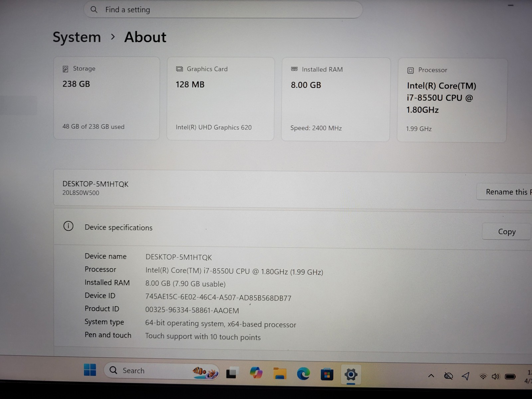This screenshot has height=399, width=532.
Task: Open File Explorer from the taskbar
Action: tap(280, 374)
